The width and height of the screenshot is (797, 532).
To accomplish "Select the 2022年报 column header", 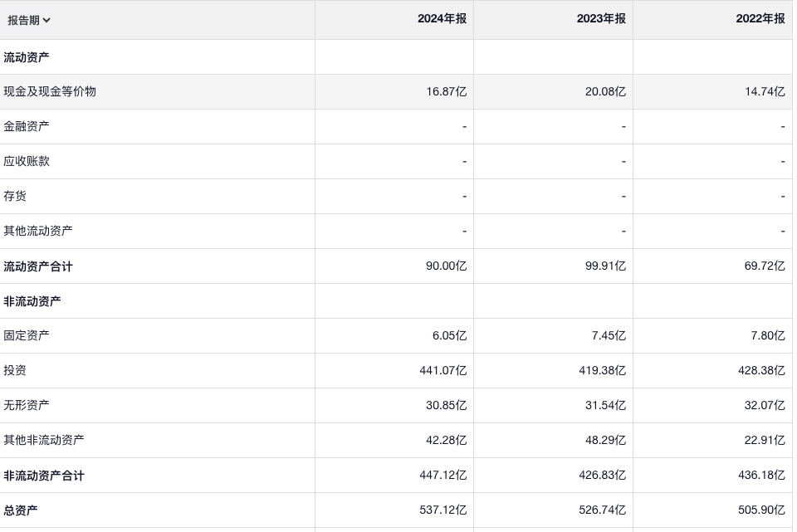I will pyautogui.click(x=760, y=19).
